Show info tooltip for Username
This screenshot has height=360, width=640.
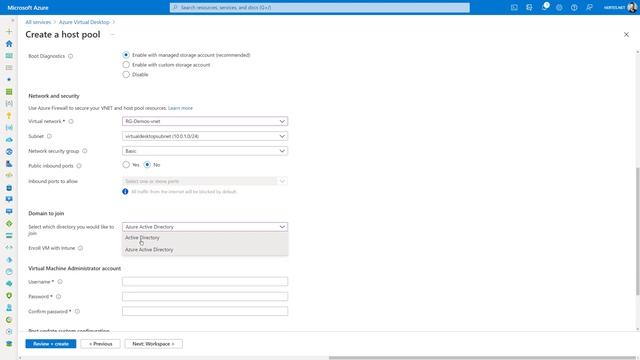click(x=60, y=282)
